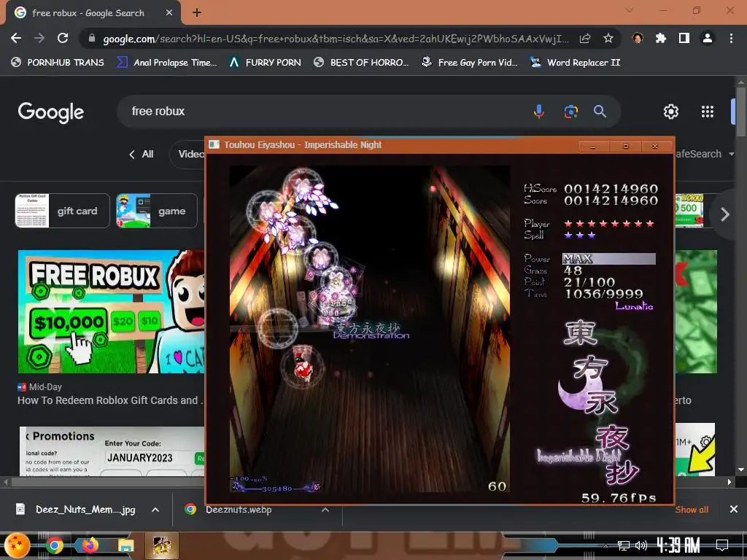
Task: Close the downloads bar
Action: (x=734, y=510)
